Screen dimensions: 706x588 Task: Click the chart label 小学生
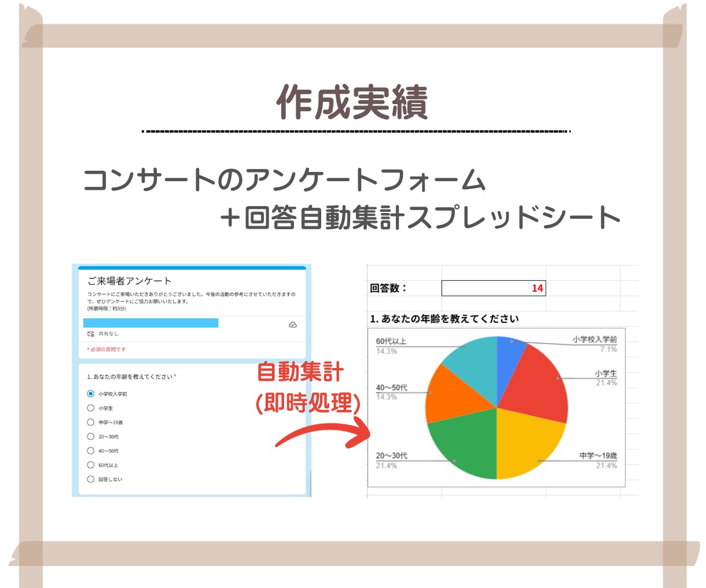pyautogui.click(x=606, y=374)
